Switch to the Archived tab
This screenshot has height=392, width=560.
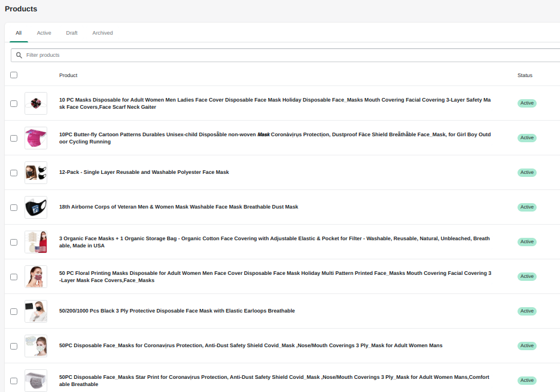[x=102, y=33]
